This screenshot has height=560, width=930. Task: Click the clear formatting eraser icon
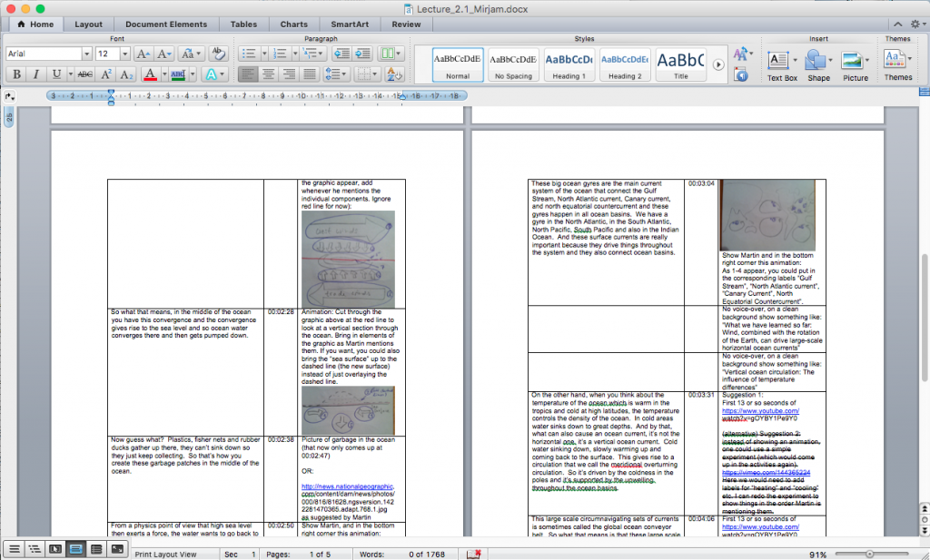[x=217, y=54]
